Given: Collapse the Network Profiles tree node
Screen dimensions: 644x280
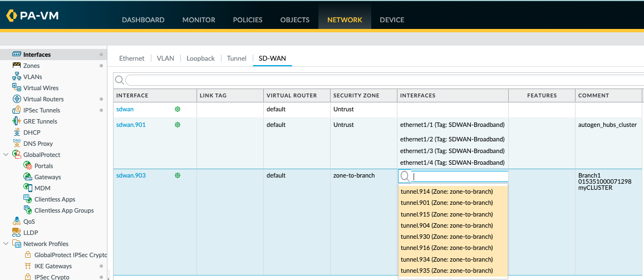Looking at the screenshot, I should [x=6, y=244].
